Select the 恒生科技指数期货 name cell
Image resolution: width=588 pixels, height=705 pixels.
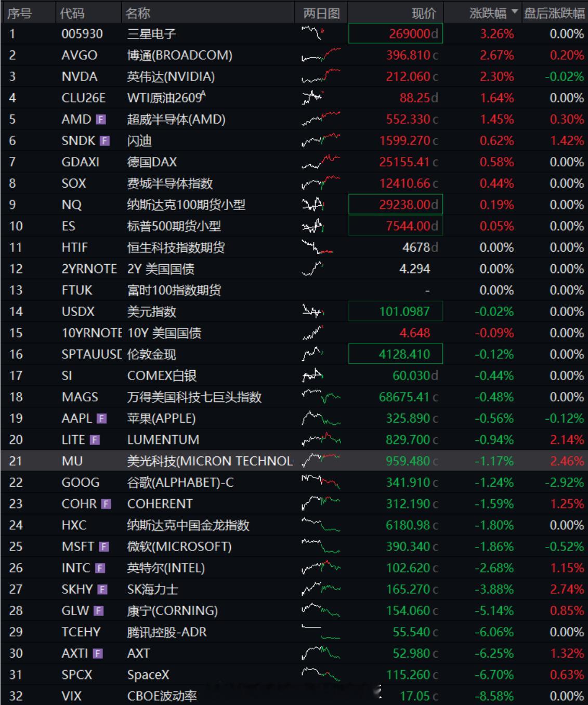[x=176, y=247]
